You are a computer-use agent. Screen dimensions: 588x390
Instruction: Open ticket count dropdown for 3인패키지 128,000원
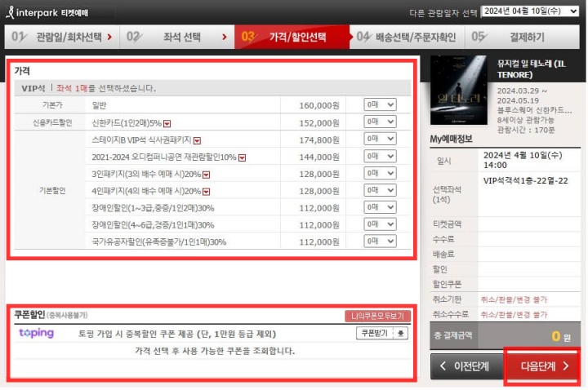tap(380, 173)
